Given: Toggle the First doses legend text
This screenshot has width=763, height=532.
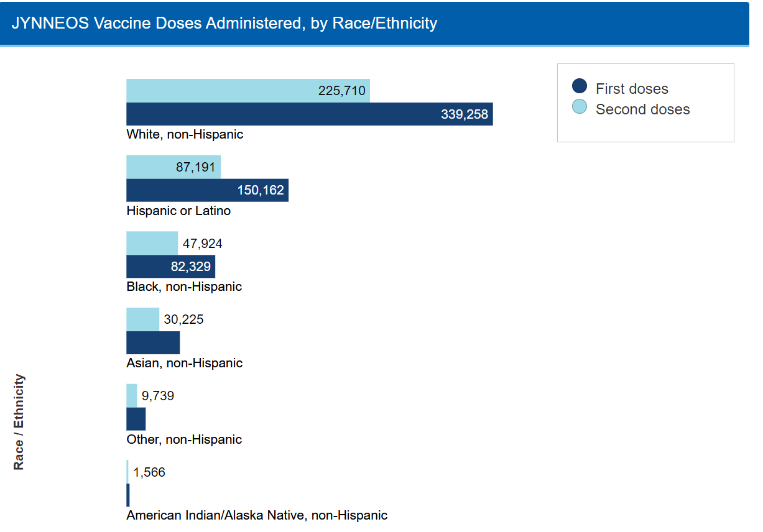Looking at the screenshot, I should (x=632, y=89).
